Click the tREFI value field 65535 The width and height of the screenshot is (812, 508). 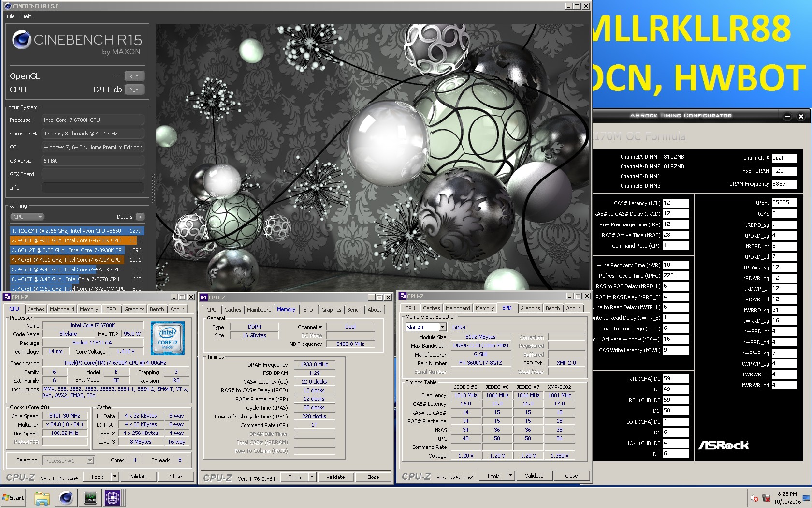click(784, 203)
